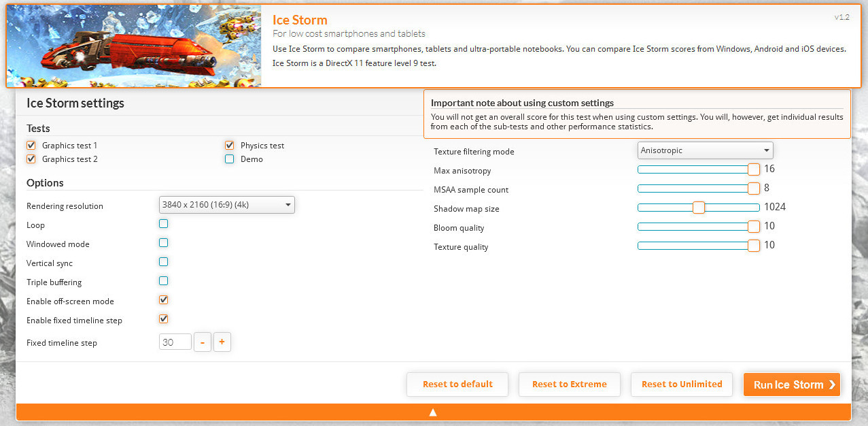The image size is (868, 426).
Task: Open Rendering resolution dropdown
Action: click(227, 205)
